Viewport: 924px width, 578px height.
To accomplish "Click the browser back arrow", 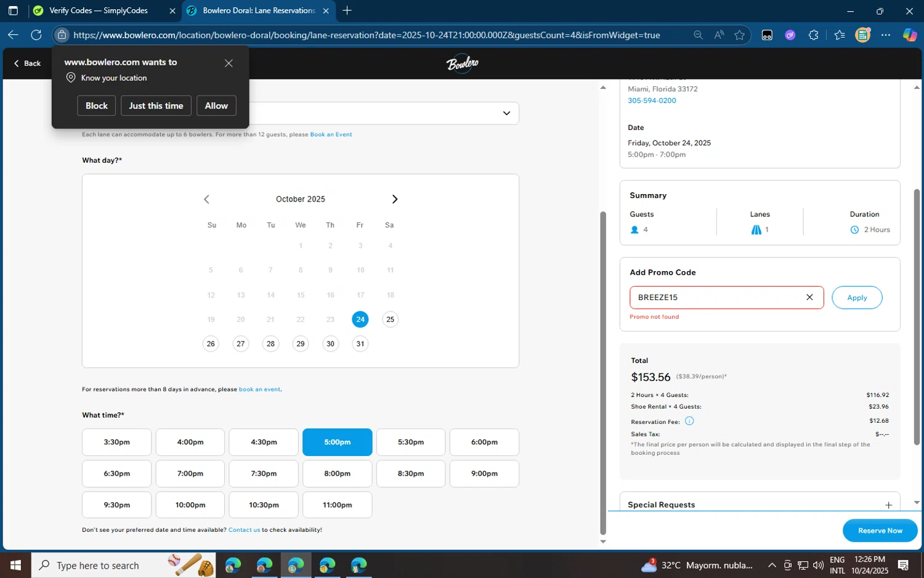I will click(x=13, y=35).
